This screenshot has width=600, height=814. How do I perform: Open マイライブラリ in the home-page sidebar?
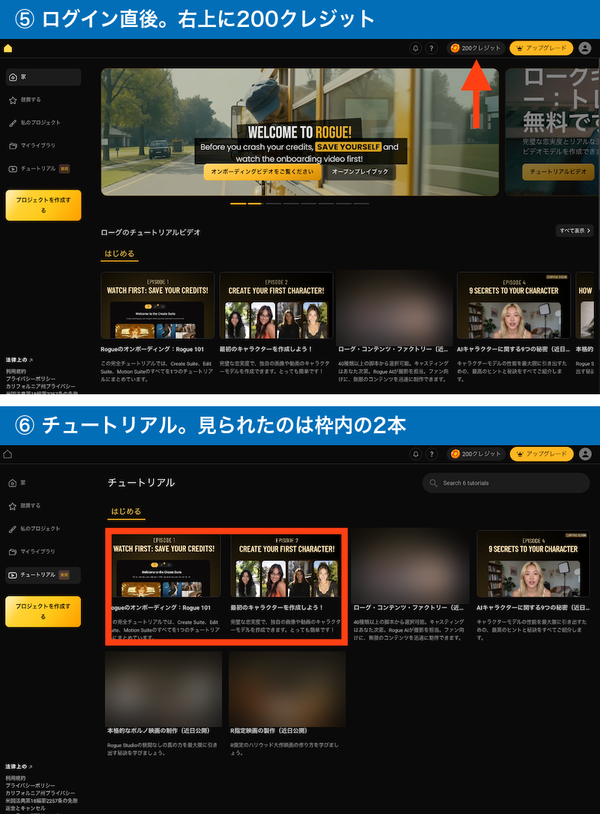coord(32,145)
